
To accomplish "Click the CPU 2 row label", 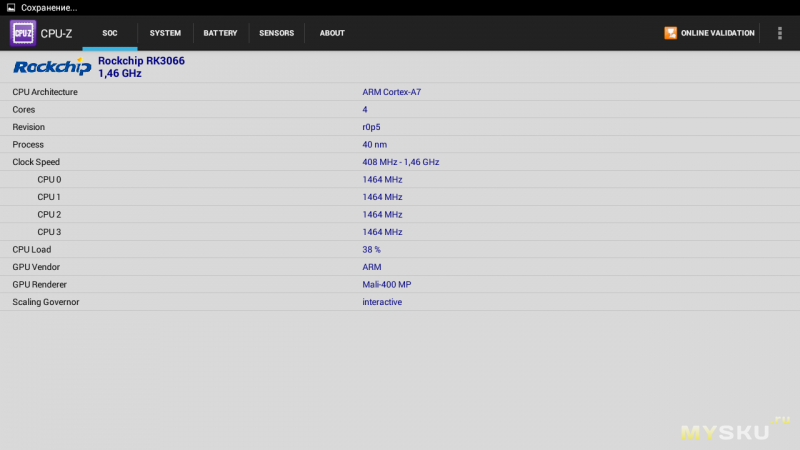I will pos(49,215).
